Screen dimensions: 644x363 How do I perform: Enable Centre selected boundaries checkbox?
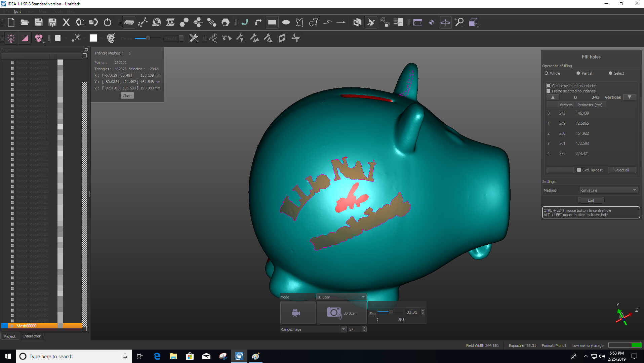pyautogui.click(x=548, y=86)
